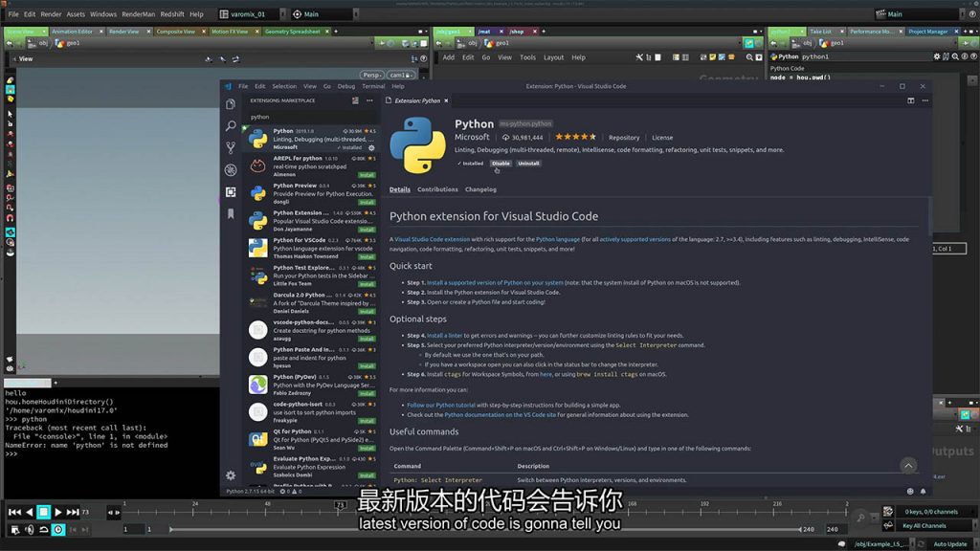The height and width of the screenshot is (551, 980).
Task: Toggle loop playback mode icon in Houdini playbar
Action: pyautogui.click(x=44, y=530)
